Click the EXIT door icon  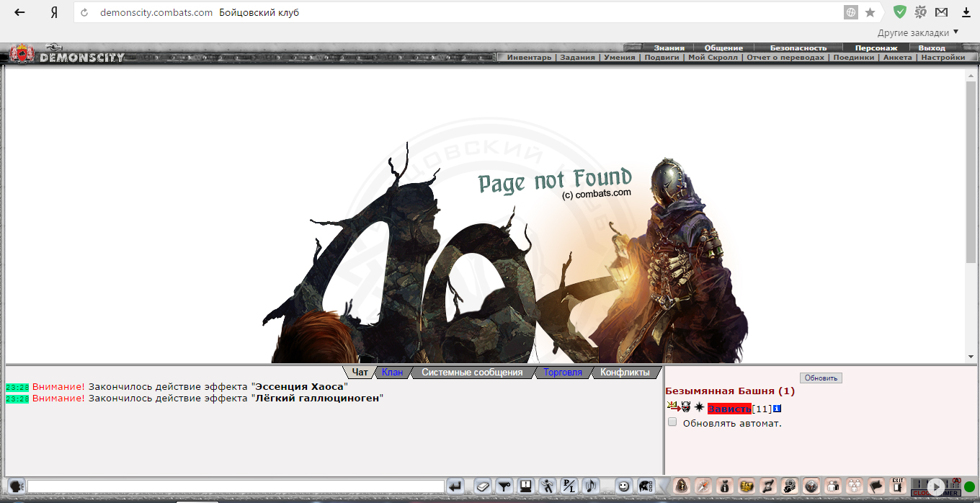tap(898, 486)
